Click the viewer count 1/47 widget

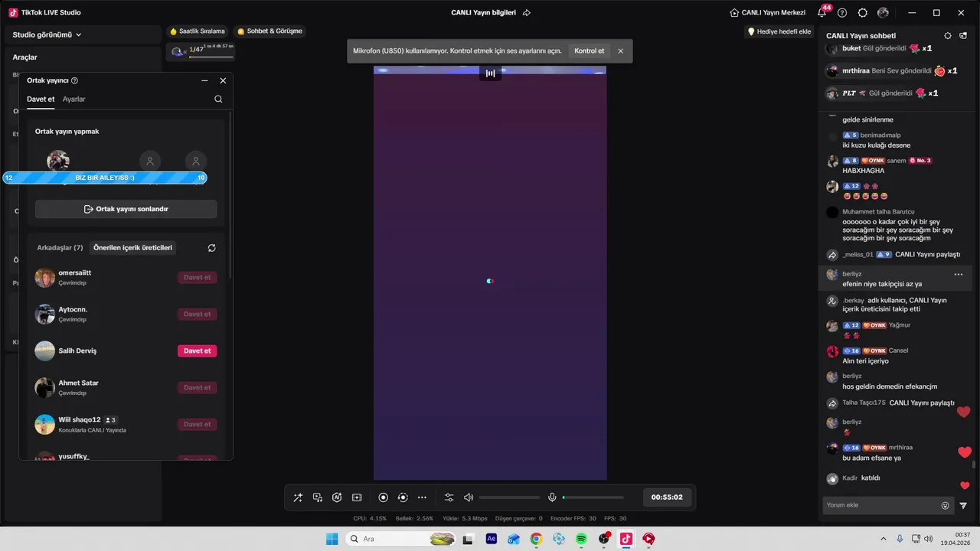click(200, 51)
